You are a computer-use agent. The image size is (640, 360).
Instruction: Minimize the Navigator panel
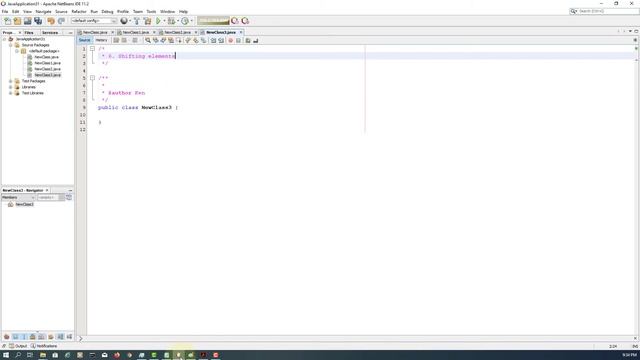70,190
